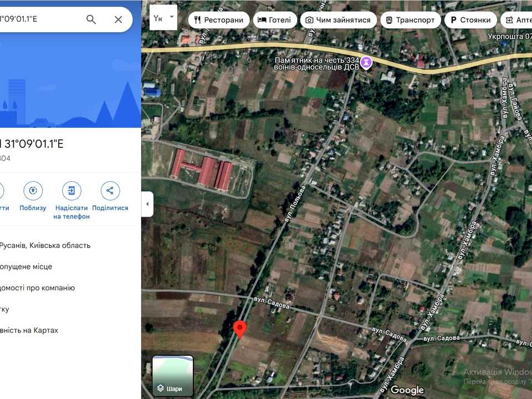Filter map by Ресторани
Screen dimensions: 532x399
click(219, 20)
